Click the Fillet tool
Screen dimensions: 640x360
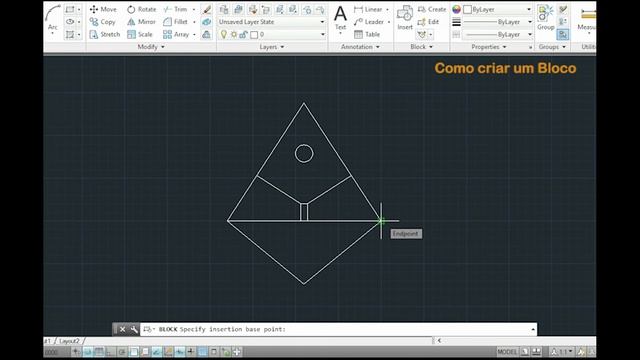pyautogui.click(x=175, y=22)
